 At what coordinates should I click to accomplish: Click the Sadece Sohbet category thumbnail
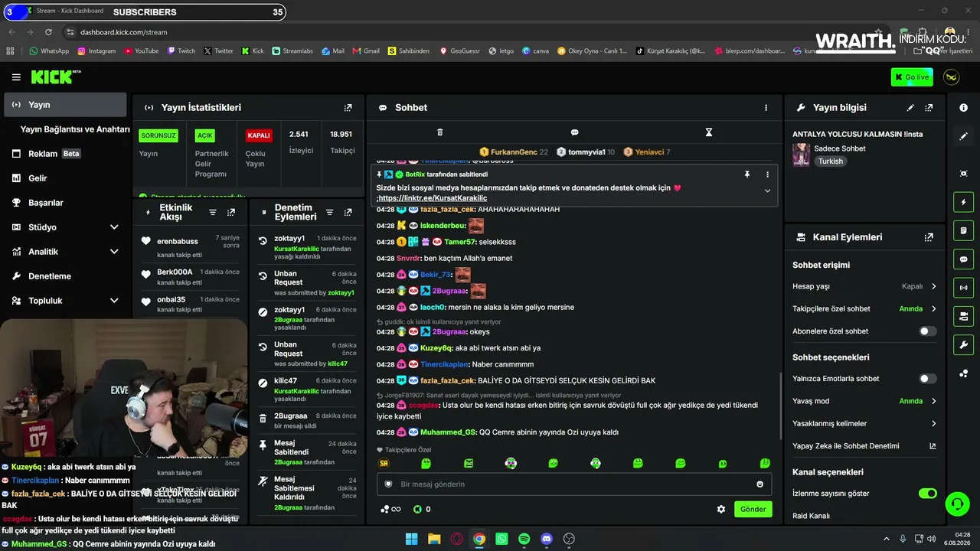pyautogui.click(x=802, y=155)
